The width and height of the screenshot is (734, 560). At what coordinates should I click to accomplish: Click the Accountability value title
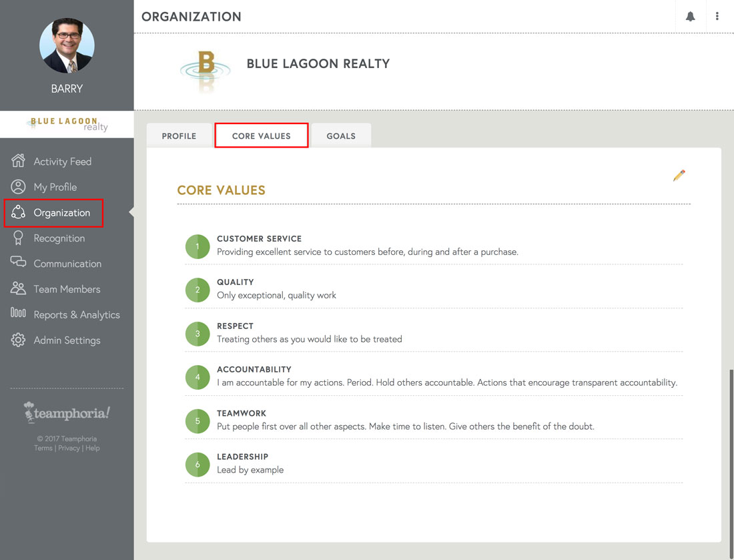point(254,369)
